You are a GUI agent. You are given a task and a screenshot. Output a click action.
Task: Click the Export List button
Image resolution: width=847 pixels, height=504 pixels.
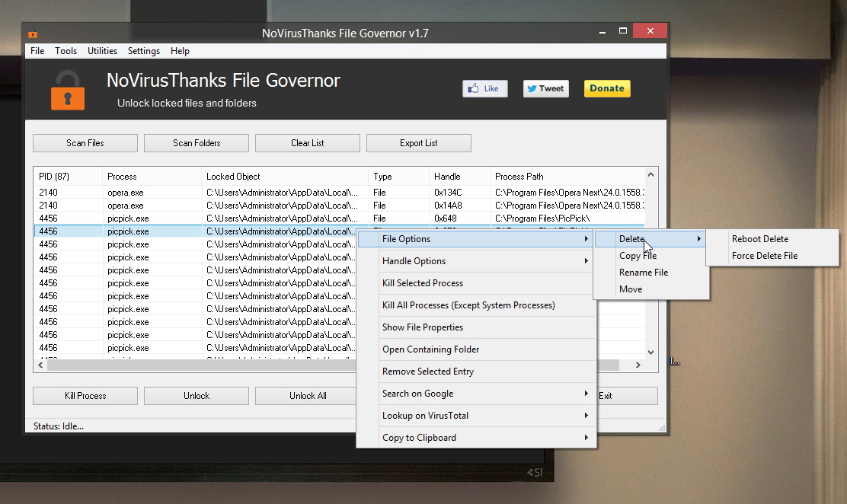coord(419,143)
